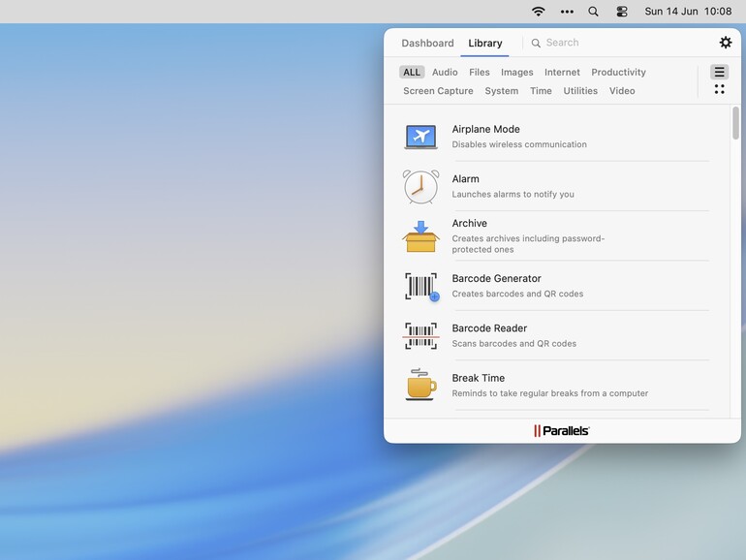Filter tools by Video category

click(622, 90)
